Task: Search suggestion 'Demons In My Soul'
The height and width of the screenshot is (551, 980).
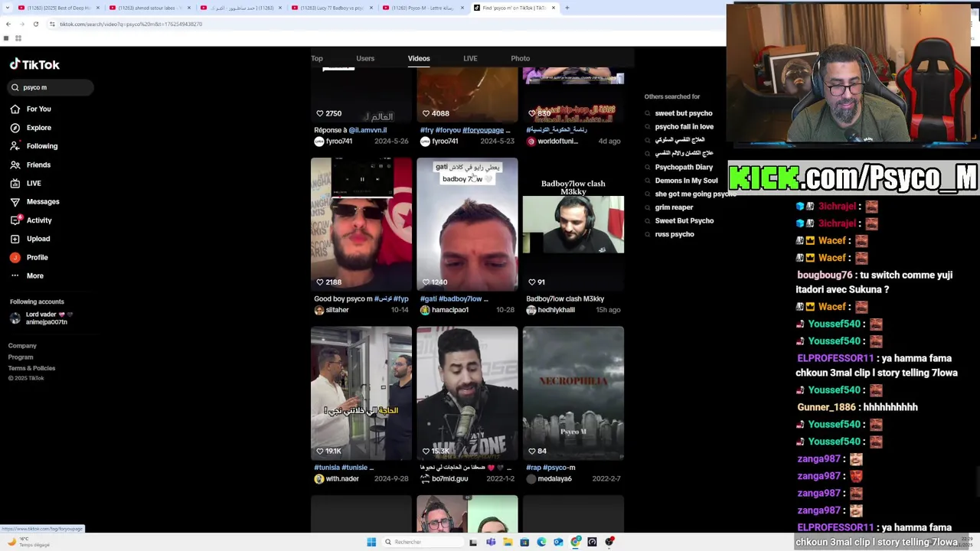Action: [686, 181]
